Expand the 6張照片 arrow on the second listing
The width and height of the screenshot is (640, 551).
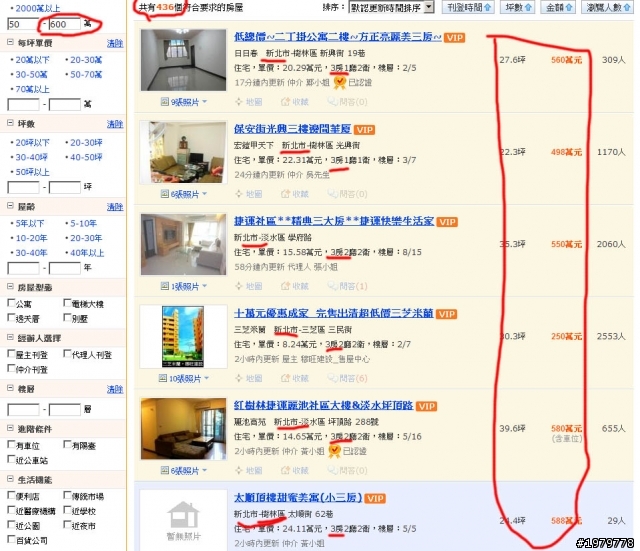tap(204, 194)
